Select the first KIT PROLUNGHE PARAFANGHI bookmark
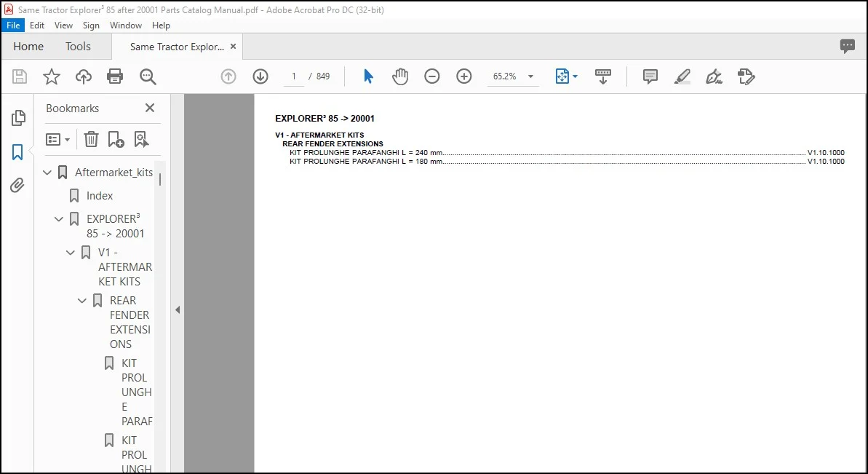Viewport: 868px width, 474px height. point(137,392)
